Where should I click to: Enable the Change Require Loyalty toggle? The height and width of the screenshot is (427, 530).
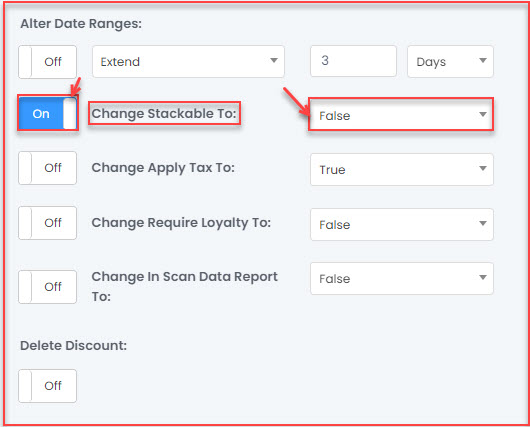[47, 223]
